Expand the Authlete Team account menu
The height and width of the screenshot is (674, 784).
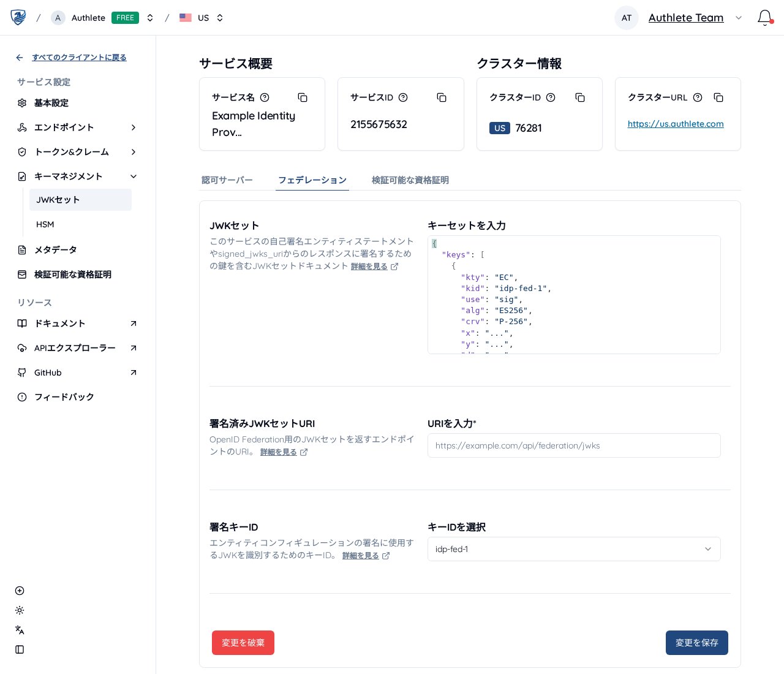tap(739, 18)
